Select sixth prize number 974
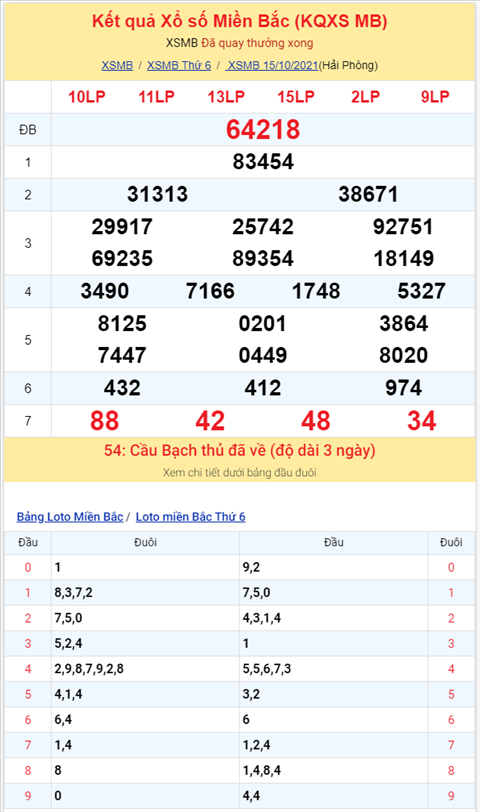This screenshot has height=812, width=480. (x=403, y=388)
